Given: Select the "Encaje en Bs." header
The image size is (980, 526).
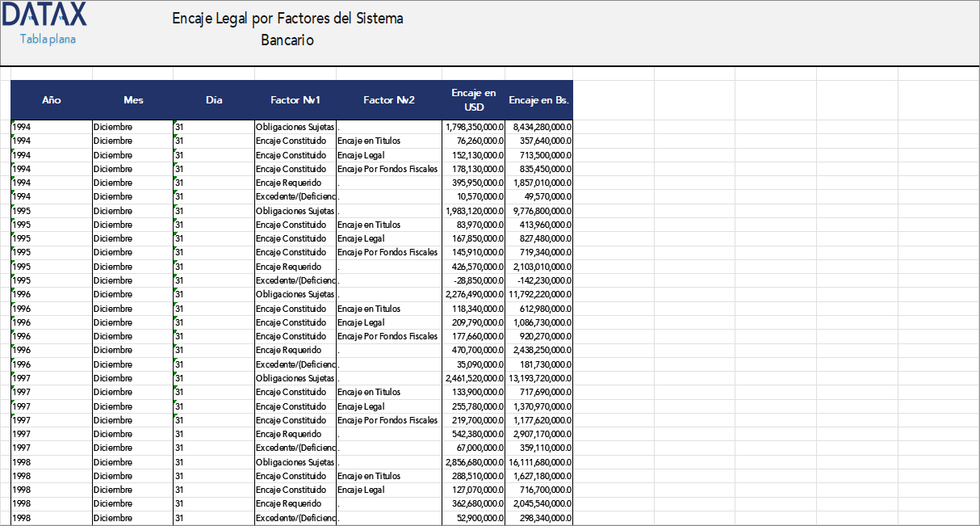Looking at the screenshot, I should [538, 100].
